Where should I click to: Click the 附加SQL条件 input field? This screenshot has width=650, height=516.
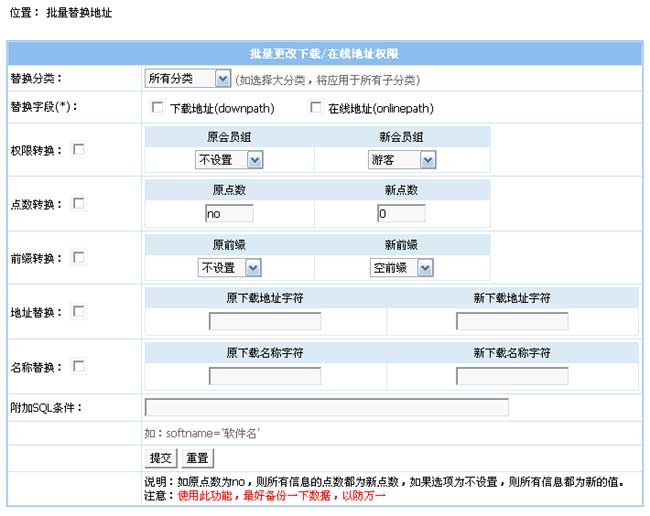[327, 407]
